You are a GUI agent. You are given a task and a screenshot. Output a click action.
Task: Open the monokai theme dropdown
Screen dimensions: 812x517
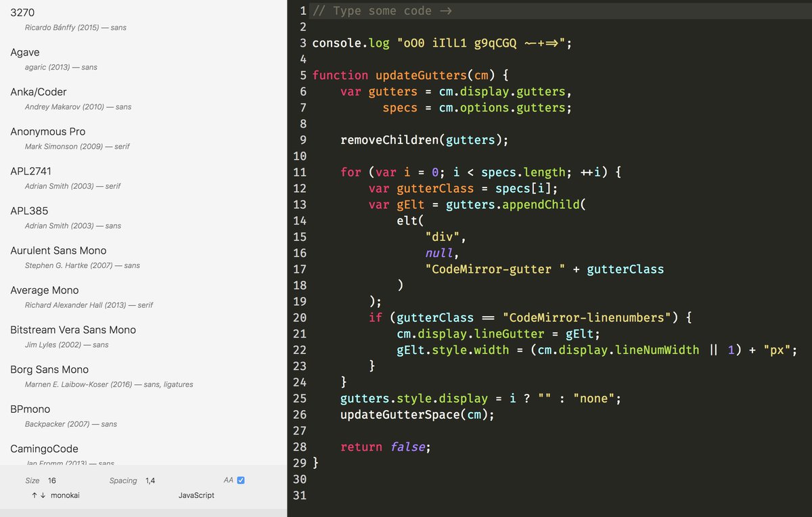(x=66, y=495)
